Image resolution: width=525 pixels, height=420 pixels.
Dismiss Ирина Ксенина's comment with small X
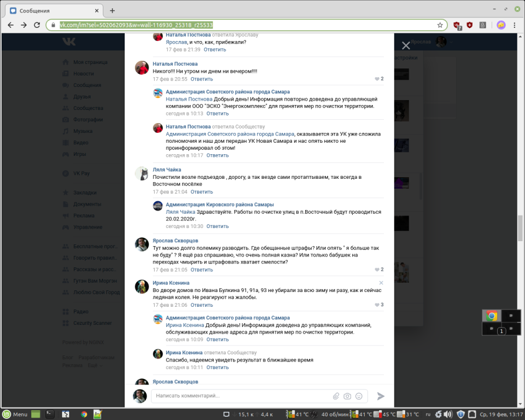click(381, 283)
